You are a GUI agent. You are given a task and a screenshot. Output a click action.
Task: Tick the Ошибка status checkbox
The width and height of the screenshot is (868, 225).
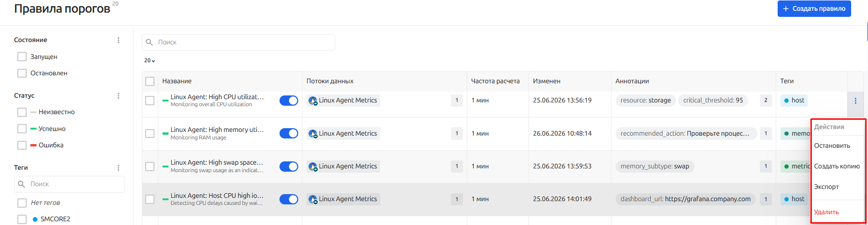point(22,145)
